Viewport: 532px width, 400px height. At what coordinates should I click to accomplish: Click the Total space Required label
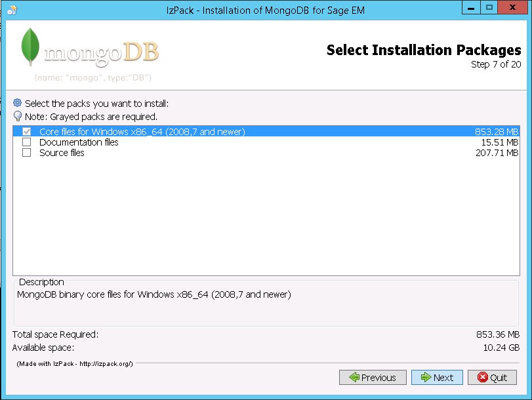(55, 334)
